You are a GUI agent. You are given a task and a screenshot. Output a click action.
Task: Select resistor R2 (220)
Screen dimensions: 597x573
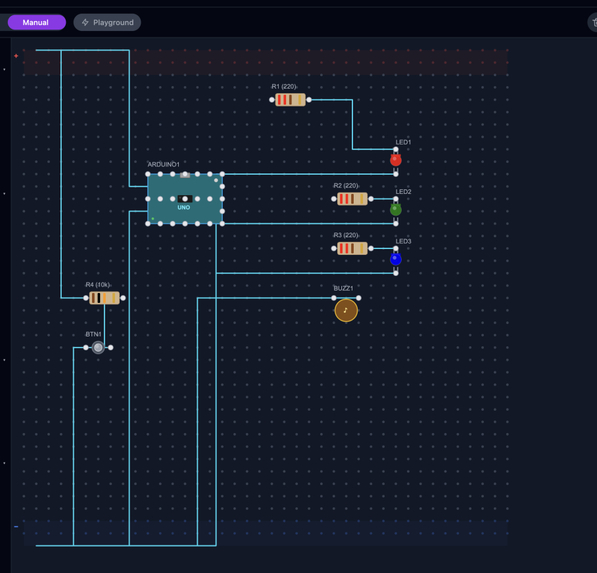[352, 199]
